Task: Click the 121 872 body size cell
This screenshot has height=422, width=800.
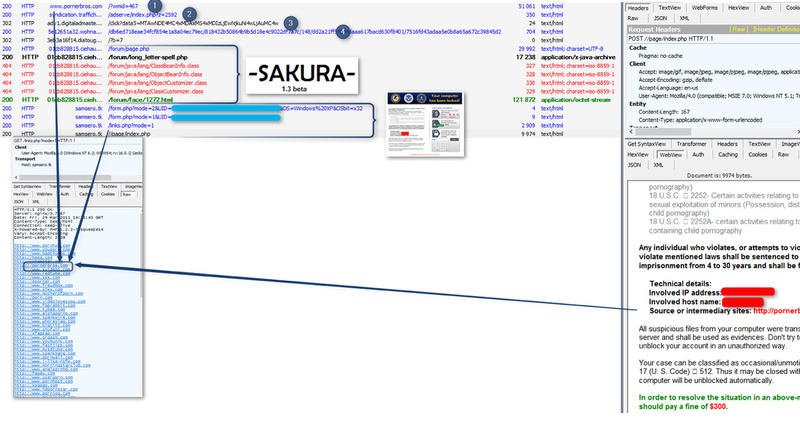Action: 524,100
